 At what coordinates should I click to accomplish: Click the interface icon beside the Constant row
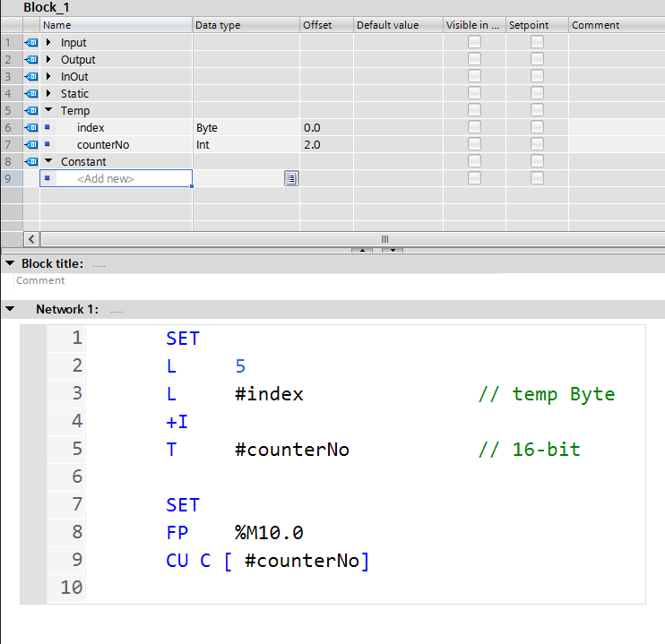tap(31, 162)
